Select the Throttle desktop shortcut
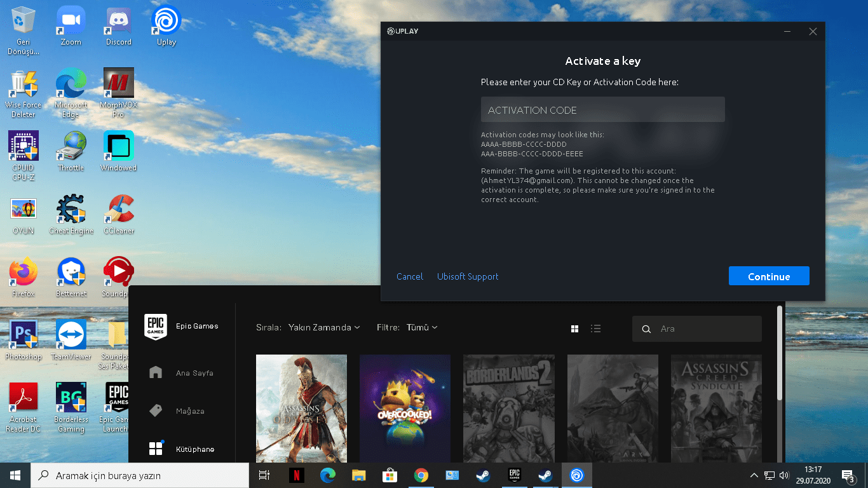The height and width of the screenshot is (488, 868). (x=71, y=151)
